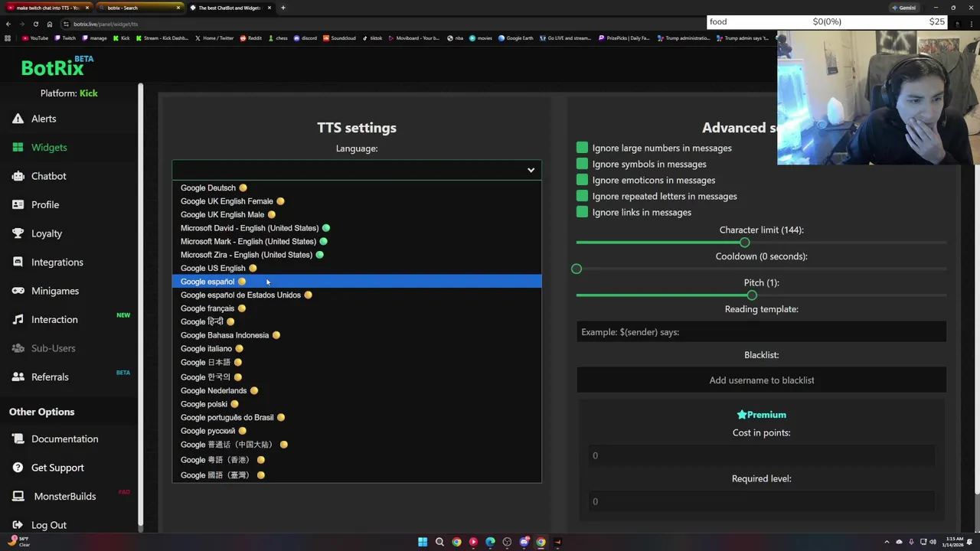The image size is (980, 551).
Task: Open OBS Studio from the taskbar
Action: click(x=507, y=542)
